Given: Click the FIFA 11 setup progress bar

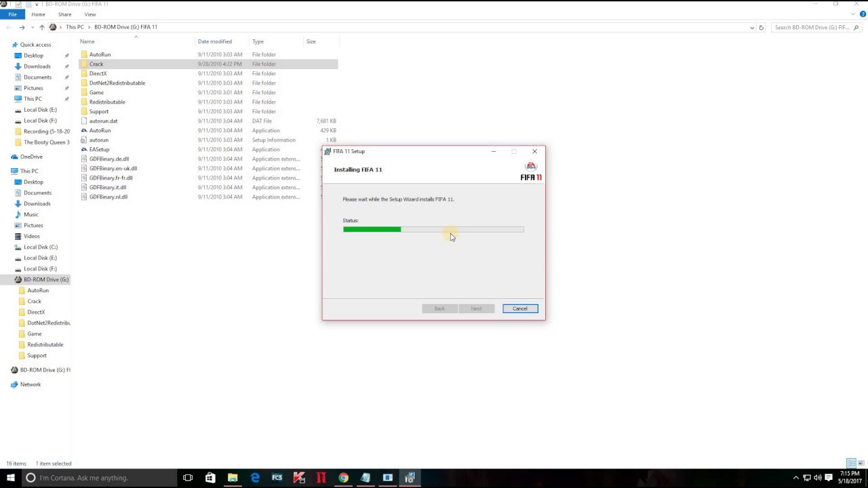Looking at the screenshot, I should [x=433, y=229].
